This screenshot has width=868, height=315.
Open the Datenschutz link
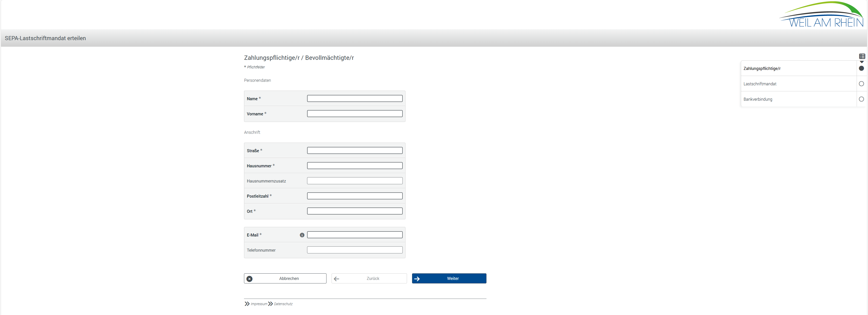pyautogui.click(x=283, y=304)
